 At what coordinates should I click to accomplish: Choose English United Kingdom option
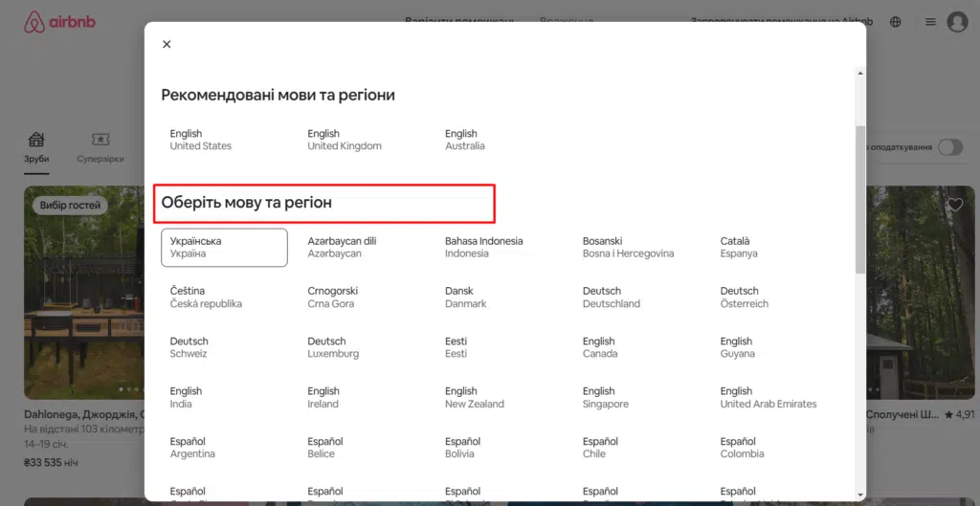click(x=344, y=140)
